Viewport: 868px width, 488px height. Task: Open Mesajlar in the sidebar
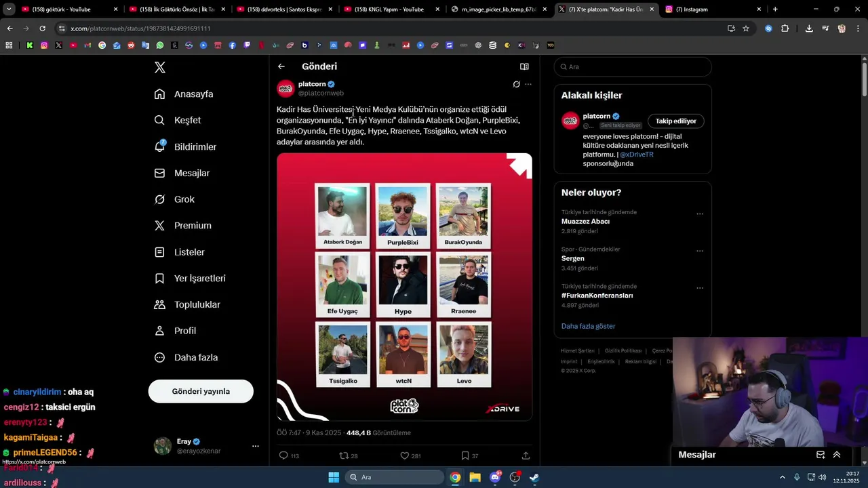(x=182, y=173)
